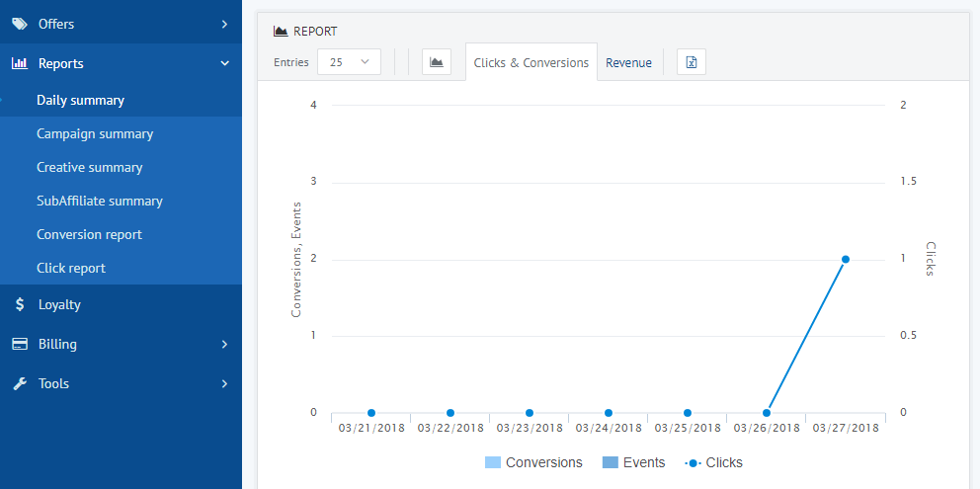Image resolution: width=980 pixels, height=489 pixels.
Task: Open Campaign summary report
Action: pyautogui.click(x=95, y=133)
